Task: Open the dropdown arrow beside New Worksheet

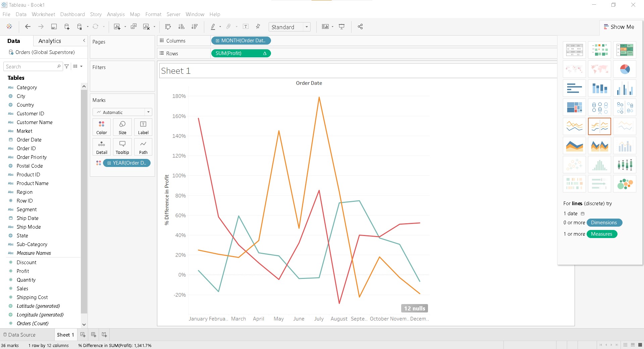Action: click(x=125, y=27)
